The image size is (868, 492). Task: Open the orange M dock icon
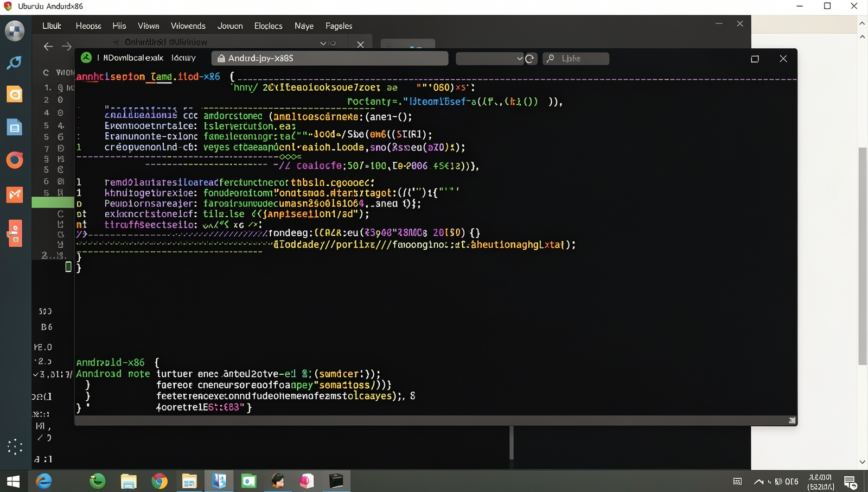pyautogui.click(x=15, y=194)
